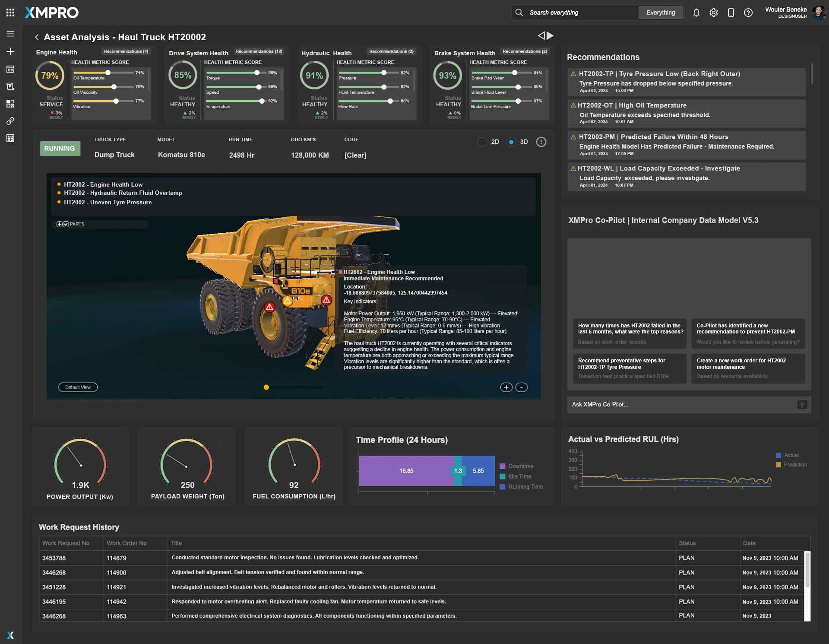Select the 3D view radio button
Image resolution: width=829 pixels, height=644 pixels.
511,142
